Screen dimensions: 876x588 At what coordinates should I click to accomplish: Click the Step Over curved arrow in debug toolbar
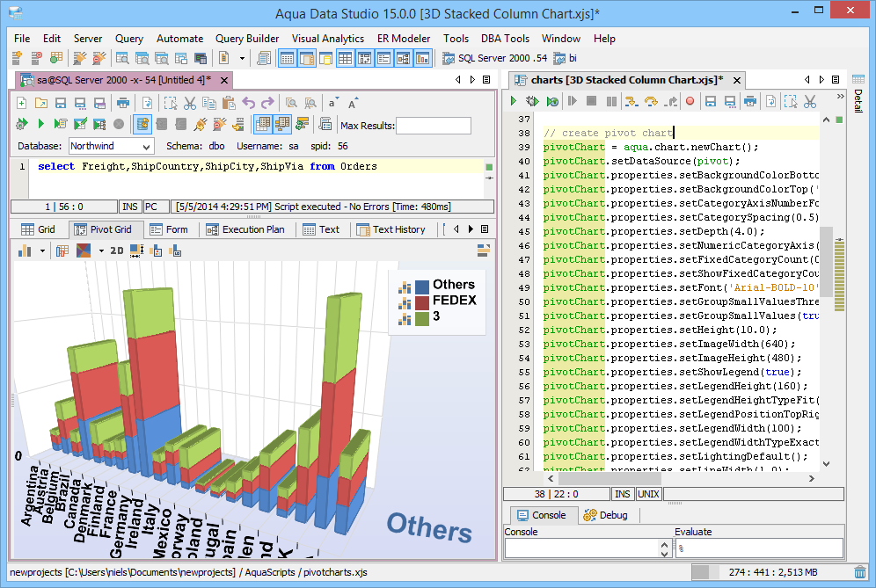pyautogui.click(x=651, y=101)
